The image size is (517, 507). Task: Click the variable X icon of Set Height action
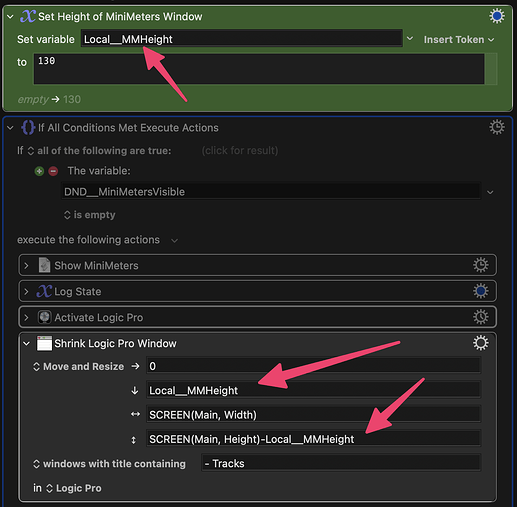28,16
